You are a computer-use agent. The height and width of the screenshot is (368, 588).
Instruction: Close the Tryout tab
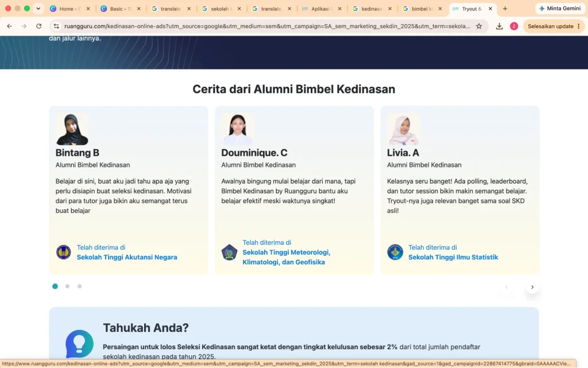click(x=490, y=9)
